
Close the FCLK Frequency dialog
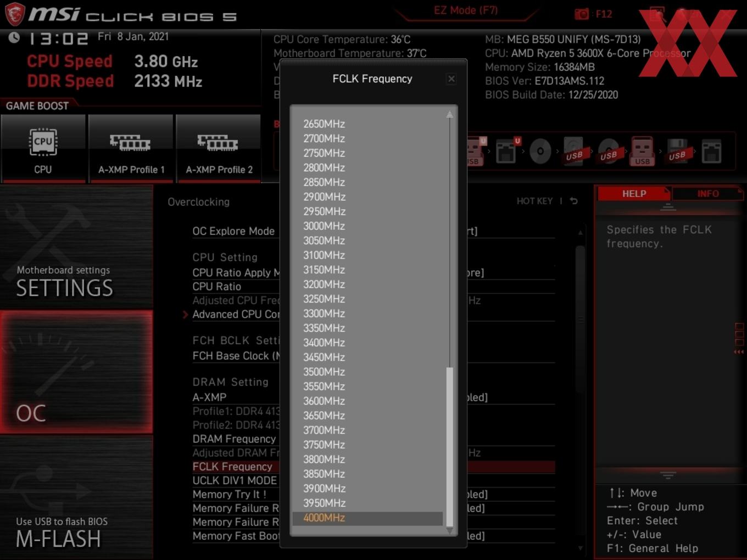[x=451, y=79]
